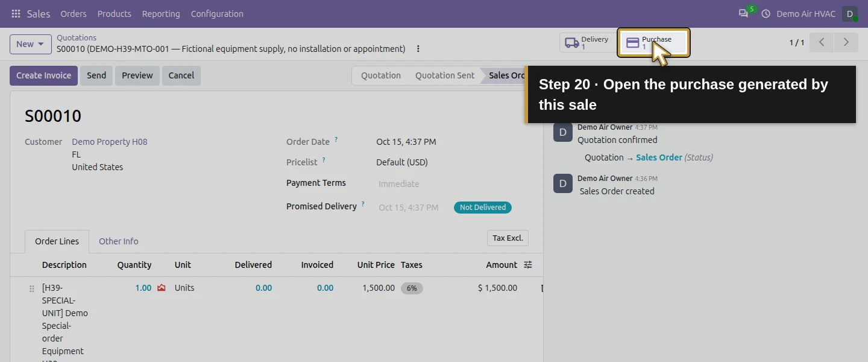Click the 1.00 quantity cell
868x362 pixels.
143,288
